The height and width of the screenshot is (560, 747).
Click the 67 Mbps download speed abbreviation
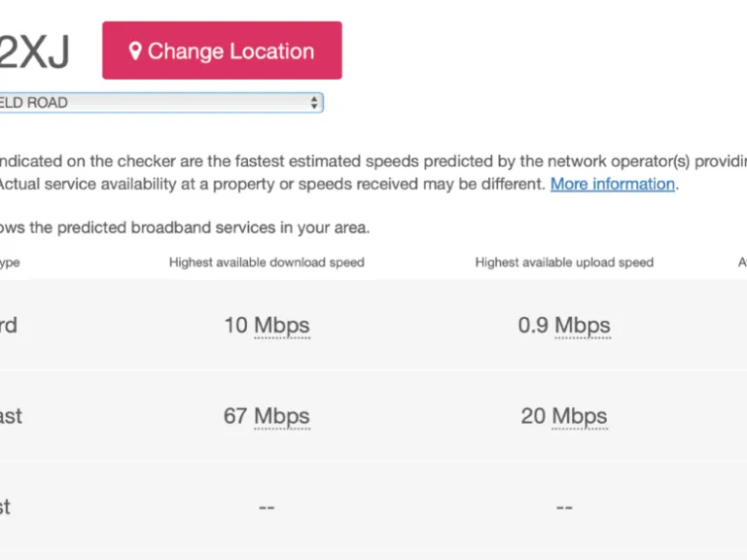[282, 416]
